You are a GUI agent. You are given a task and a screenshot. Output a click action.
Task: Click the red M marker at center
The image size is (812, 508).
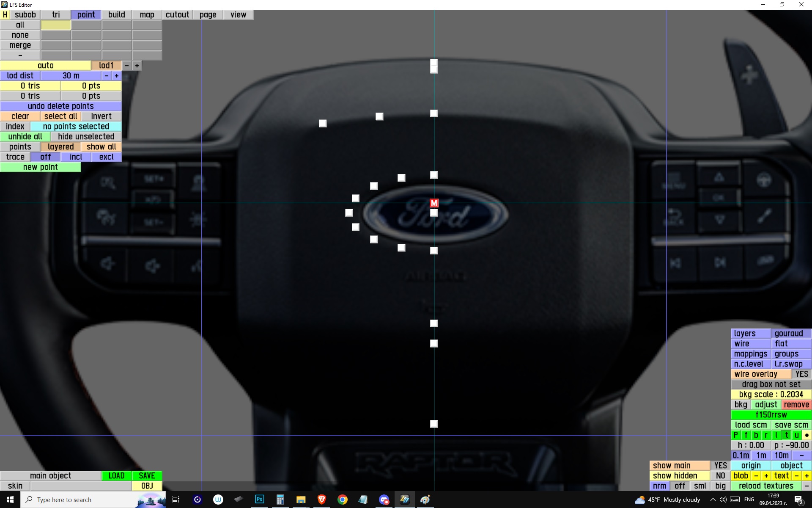point(434,203)
